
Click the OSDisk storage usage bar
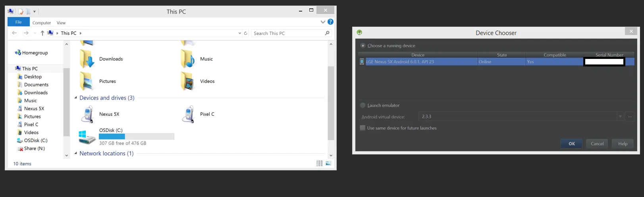[x=137, y=137]
